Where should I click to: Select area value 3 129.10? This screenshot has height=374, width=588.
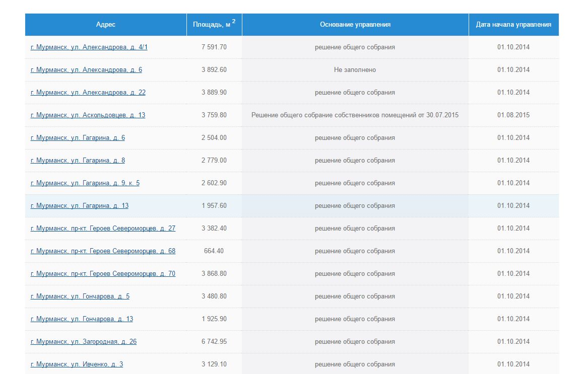(x=214, y=364)
